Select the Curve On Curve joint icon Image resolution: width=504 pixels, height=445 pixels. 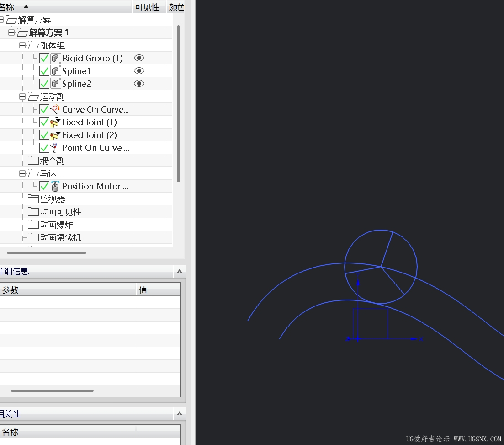[55, 109]
